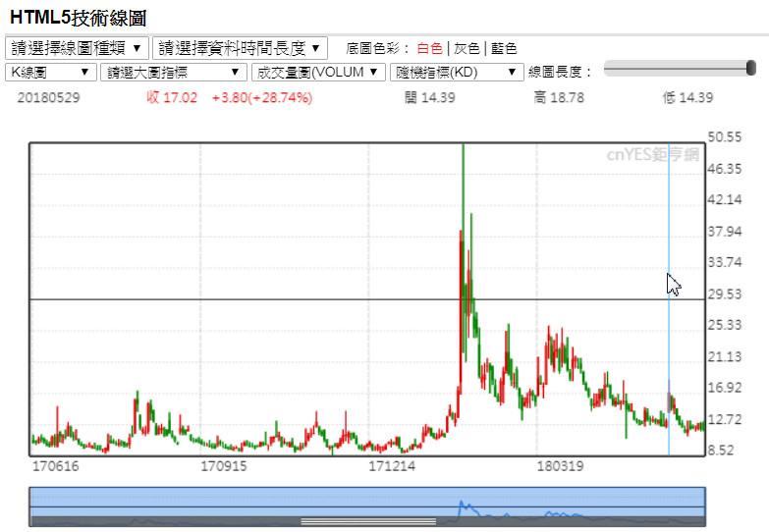Open the 請選大圖指標 indicator dropdown
Image resolution: width=769 pixels, height=532 pixels.
click(x=174, y=72)
